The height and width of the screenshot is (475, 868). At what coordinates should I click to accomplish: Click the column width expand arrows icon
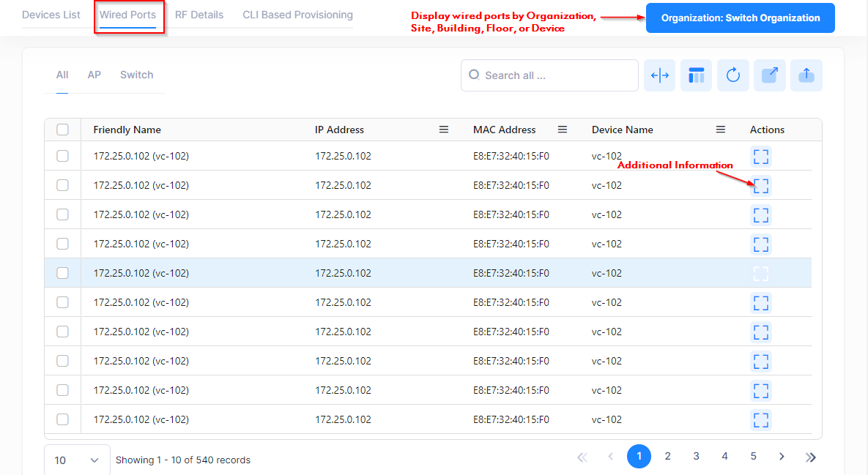click(659, 75)
